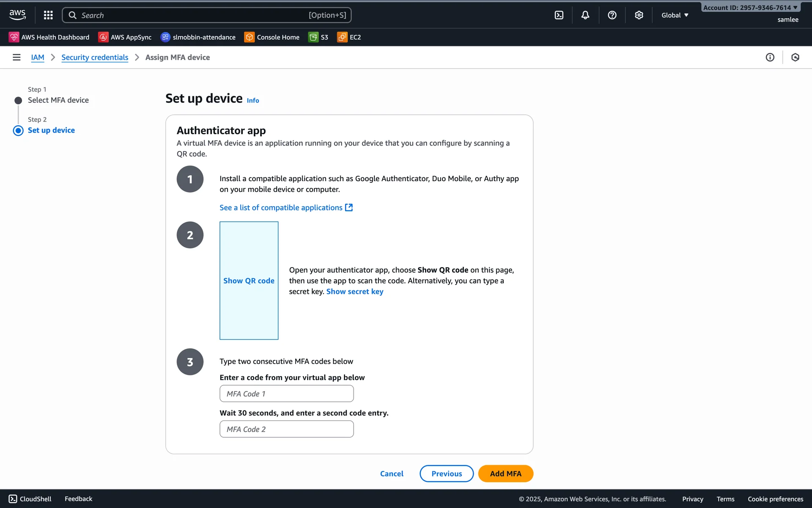812x508 pixels.
Task: Toggle the side navigation hamburger menu
Action: click(16, 57)
